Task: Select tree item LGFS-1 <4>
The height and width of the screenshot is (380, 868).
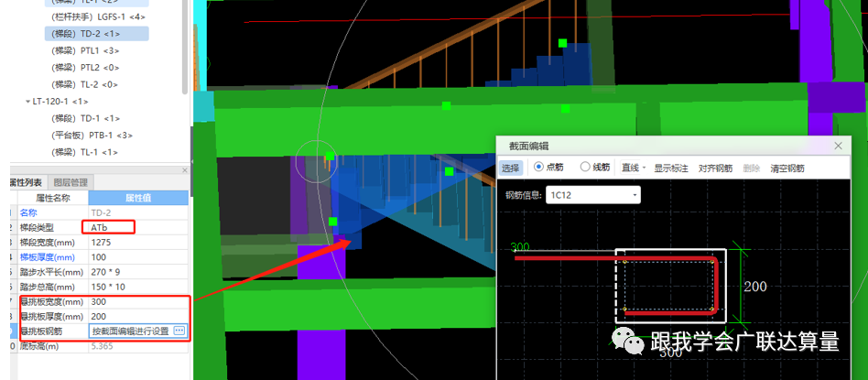Action: (x=98, y=16)
